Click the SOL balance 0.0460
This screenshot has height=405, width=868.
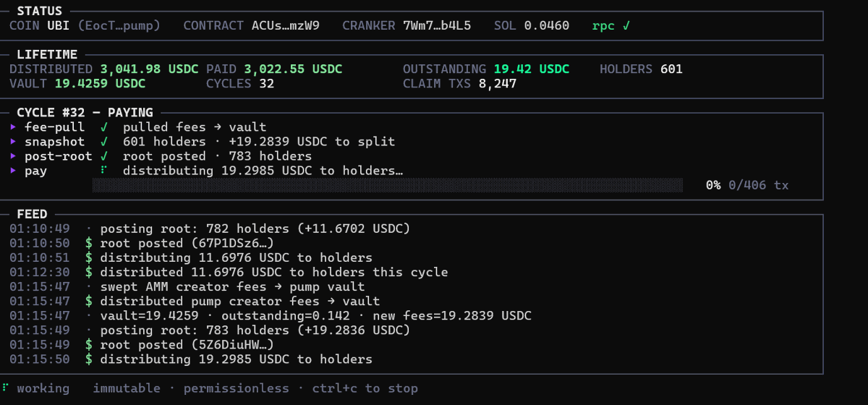546,25
